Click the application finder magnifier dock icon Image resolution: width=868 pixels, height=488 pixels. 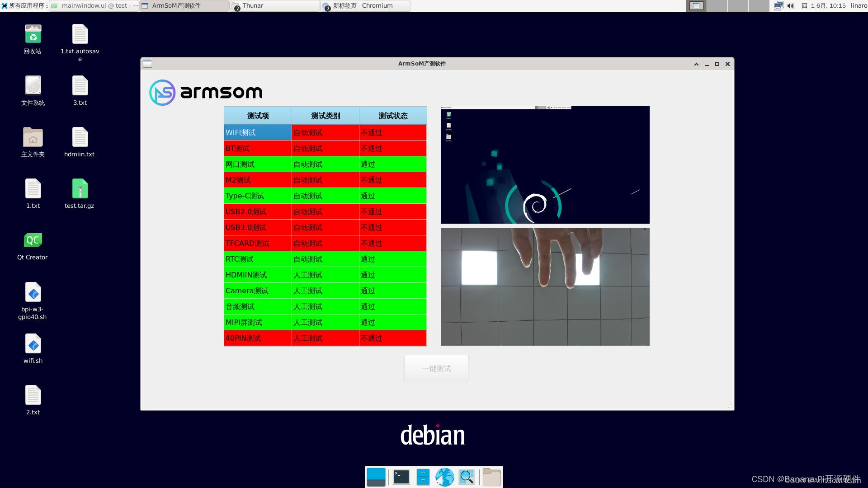click(466, 477)
